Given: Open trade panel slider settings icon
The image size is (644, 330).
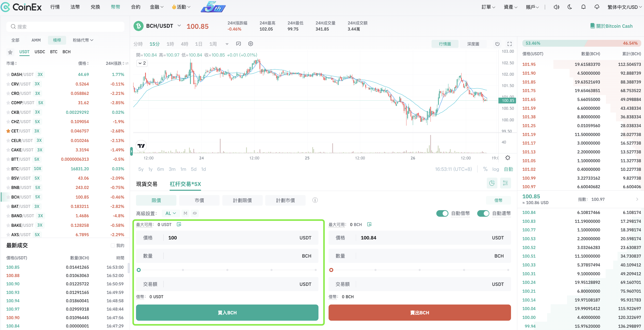Looking at the screenshot, I should tap(505, 183).
